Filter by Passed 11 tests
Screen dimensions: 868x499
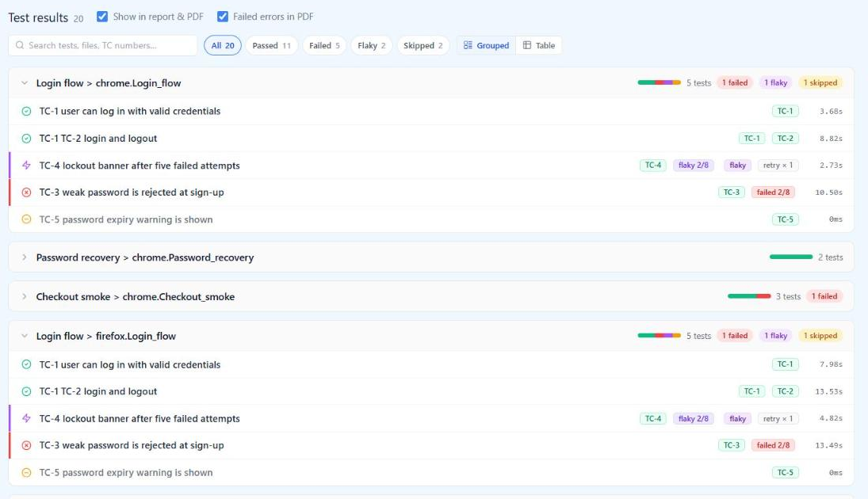click(x=271, y=45)
